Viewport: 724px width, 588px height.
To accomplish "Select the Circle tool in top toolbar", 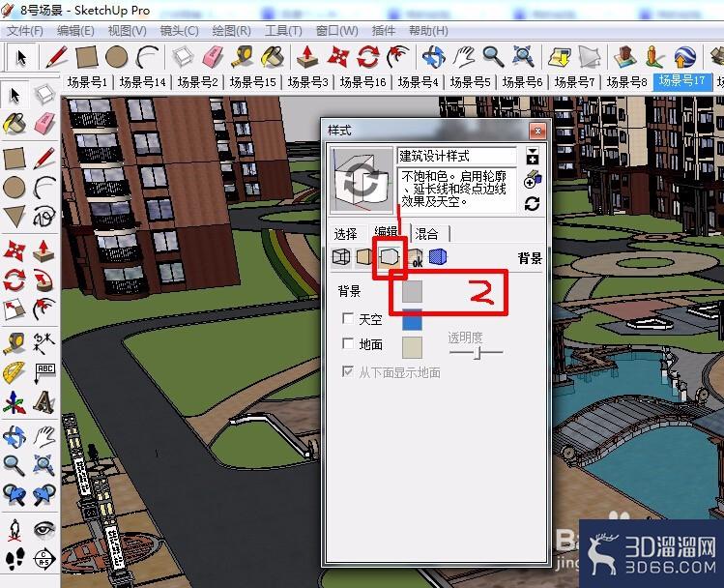I will click(x=116, y=57).
